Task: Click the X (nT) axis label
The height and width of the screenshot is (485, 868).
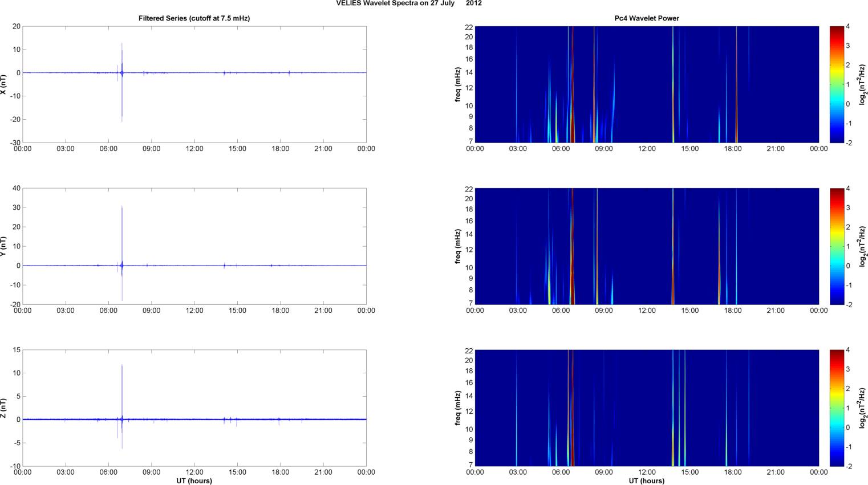Action: coord(3,84)
